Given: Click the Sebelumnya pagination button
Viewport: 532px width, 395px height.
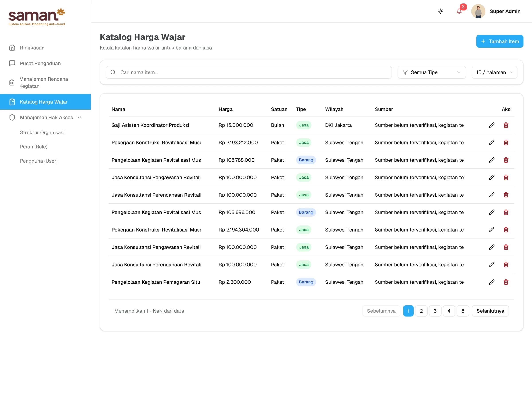Looking at the screenshot, I should (x=381, y=311).
